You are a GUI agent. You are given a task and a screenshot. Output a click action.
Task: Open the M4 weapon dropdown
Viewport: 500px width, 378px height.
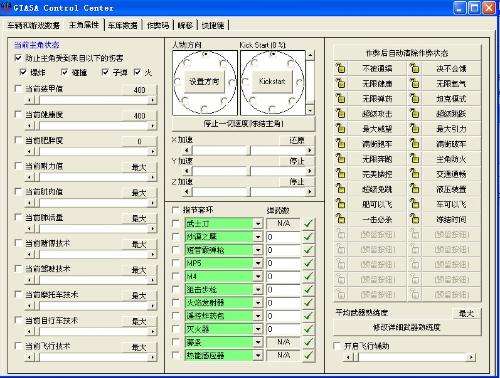click(258, 276)
